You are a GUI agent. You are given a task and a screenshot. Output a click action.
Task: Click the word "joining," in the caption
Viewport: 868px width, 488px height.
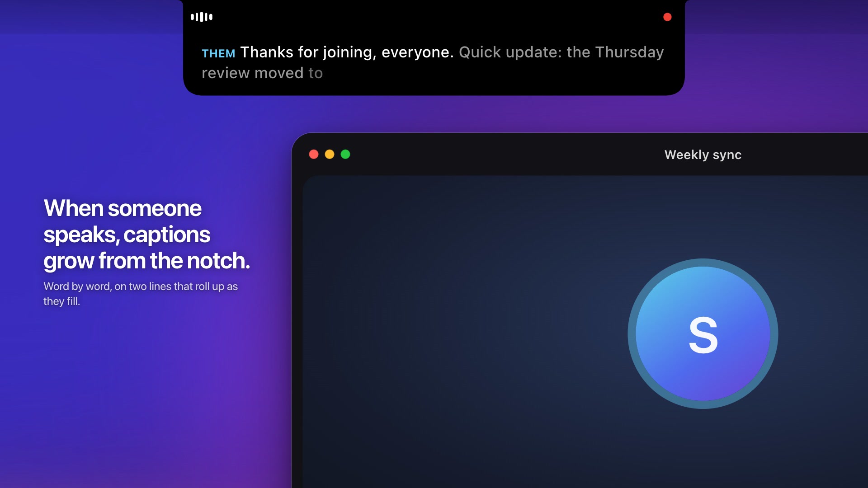point(349,53)
